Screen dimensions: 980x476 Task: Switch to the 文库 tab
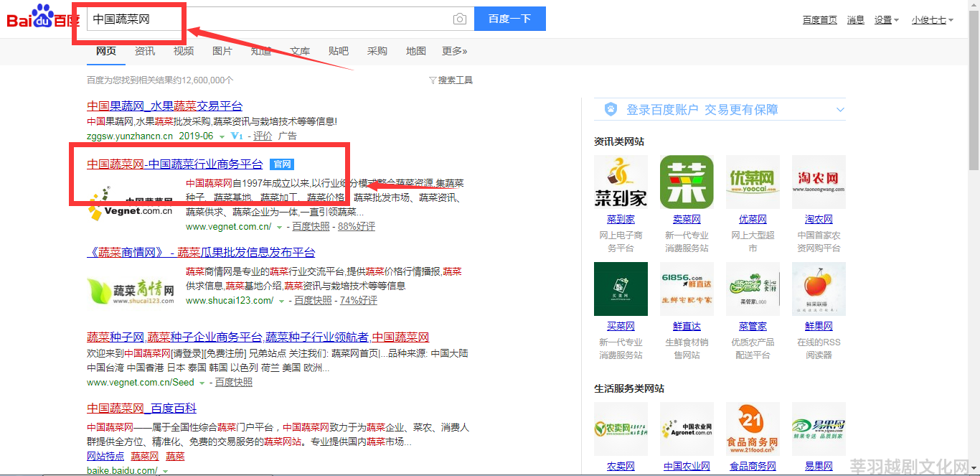pos(300,51)
